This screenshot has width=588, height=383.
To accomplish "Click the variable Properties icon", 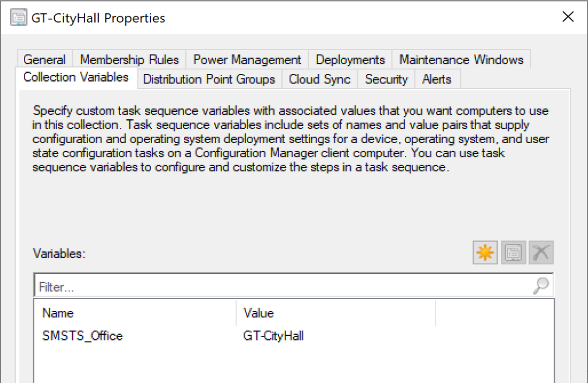I will (x=513, y=253).
